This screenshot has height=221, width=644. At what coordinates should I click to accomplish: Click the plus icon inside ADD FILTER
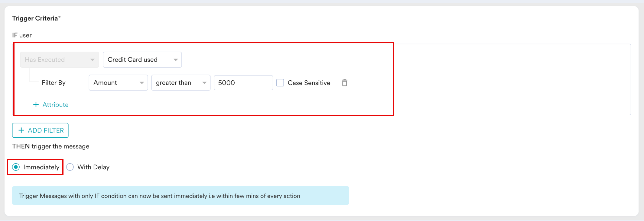tap(21, 130)
